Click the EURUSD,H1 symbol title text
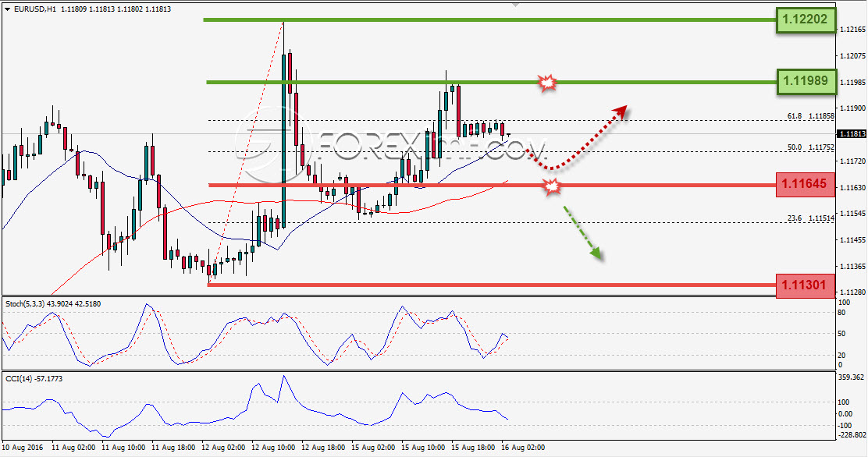The height and width of the screenshot is (457, 868). click(x=35, y=9)
